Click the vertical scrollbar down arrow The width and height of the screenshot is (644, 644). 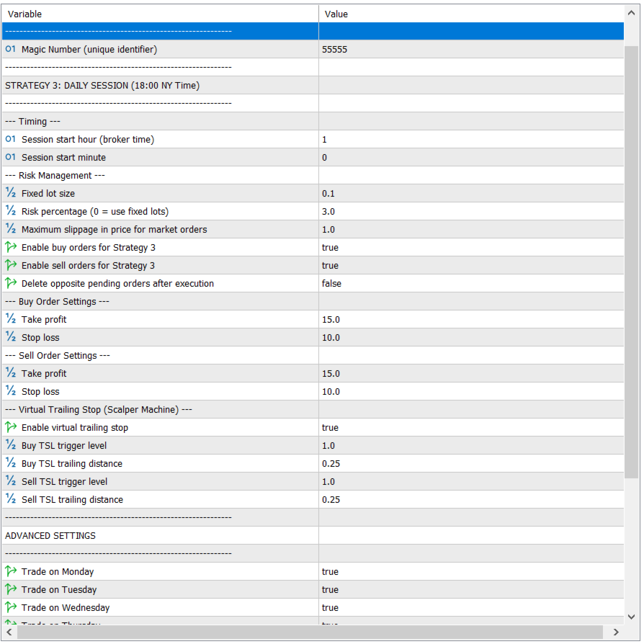point(632,617)
